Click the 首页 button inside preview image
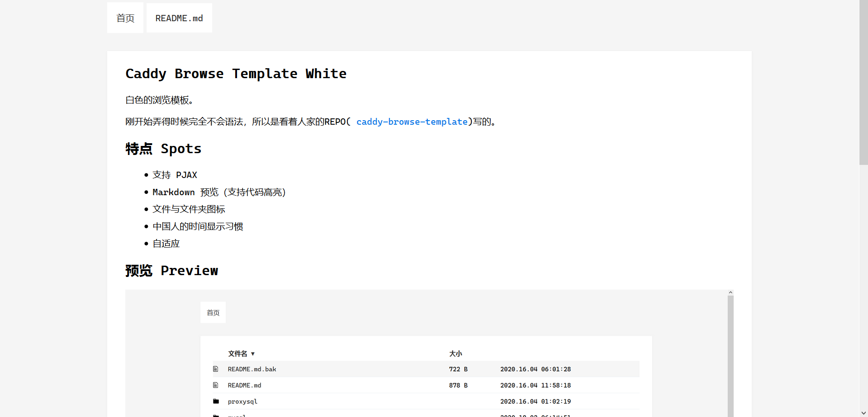868x417 pixels. [x=213, y=313]
